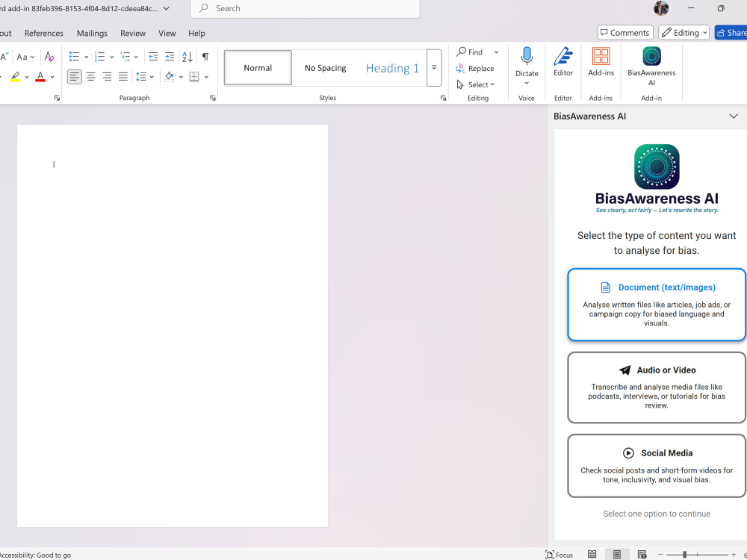Click Find in Editing group
The image size is (747, 560).
[x=470, y=52]
